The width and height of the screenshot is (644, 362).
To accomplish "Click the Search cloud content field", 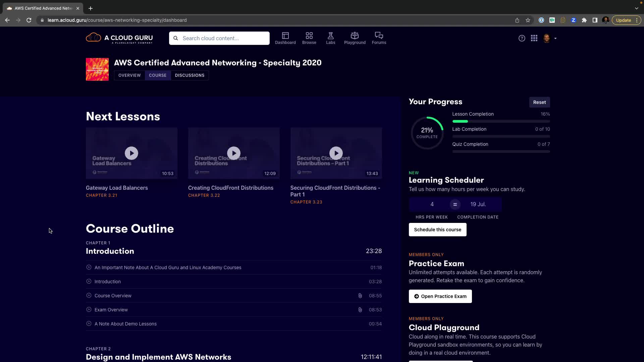I will 223,38.
